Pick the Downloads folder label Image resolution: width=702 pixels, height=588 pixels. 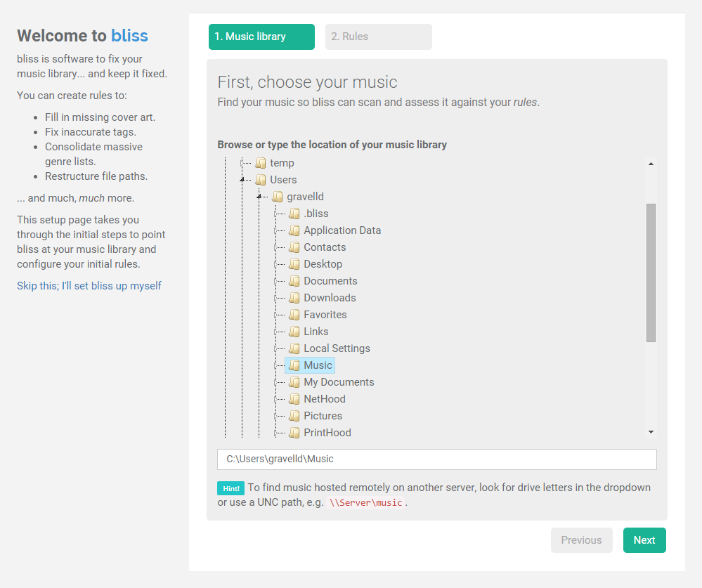click(330, 298)
